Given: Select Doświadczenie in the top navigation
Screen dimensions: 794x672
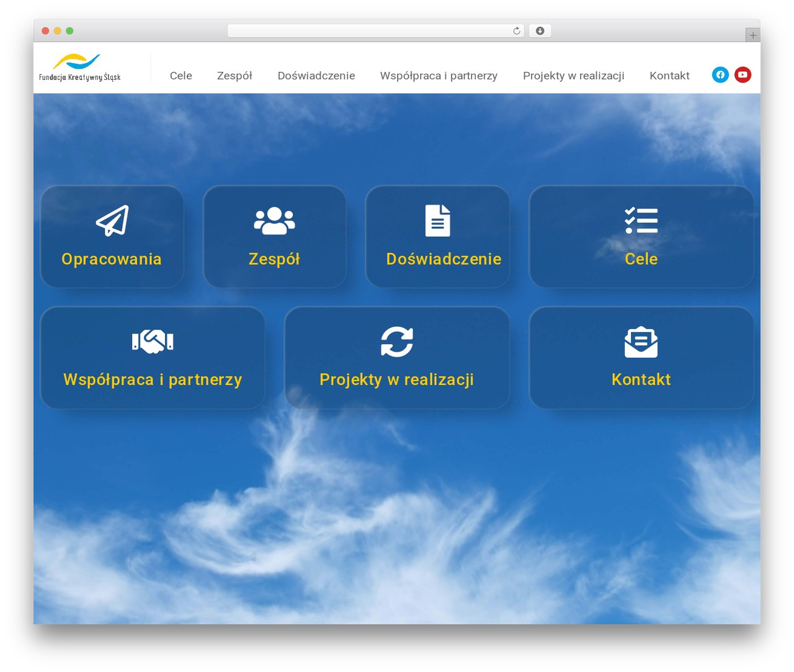Looking at the screenshot, I should pos(316,76).
